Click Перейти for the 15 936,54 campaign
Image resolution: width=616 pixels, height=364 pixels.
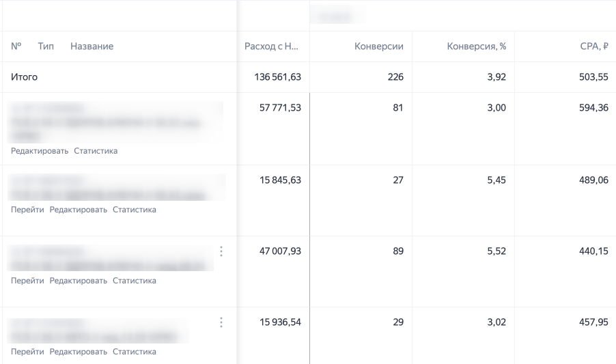(x=27, y=352)
